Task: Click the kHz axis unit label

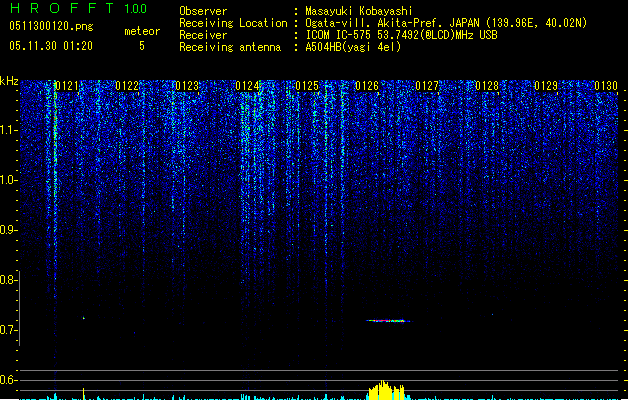Action: (9, 81)
